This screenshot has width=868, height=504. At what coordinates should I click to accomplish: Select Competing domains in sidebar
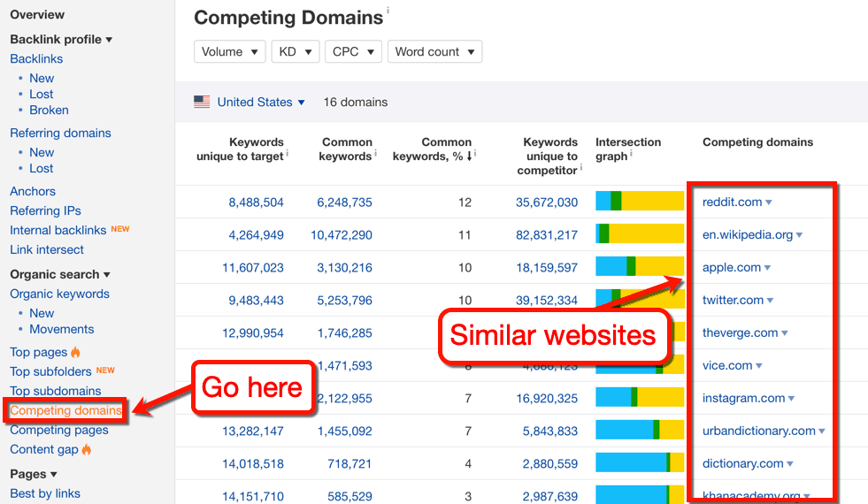pyautogui.click(x=65, y=410)
